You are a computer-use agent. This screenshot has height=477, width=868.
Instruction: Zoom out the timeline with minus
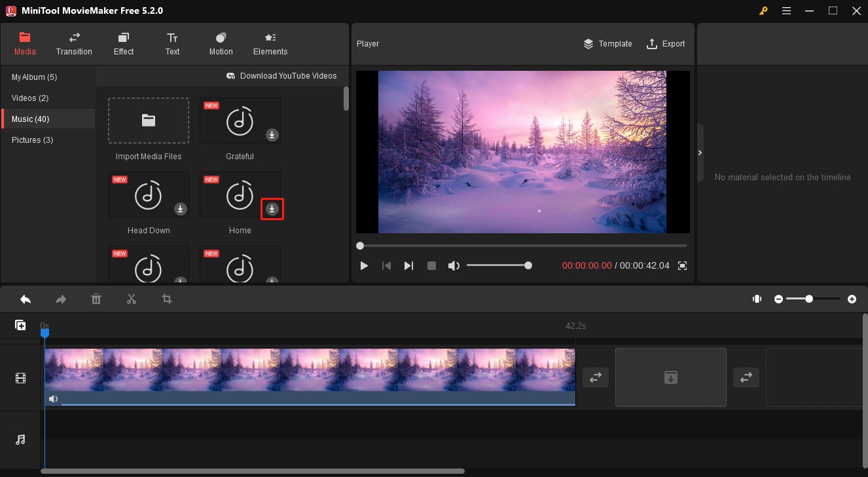tap(778, 299)
